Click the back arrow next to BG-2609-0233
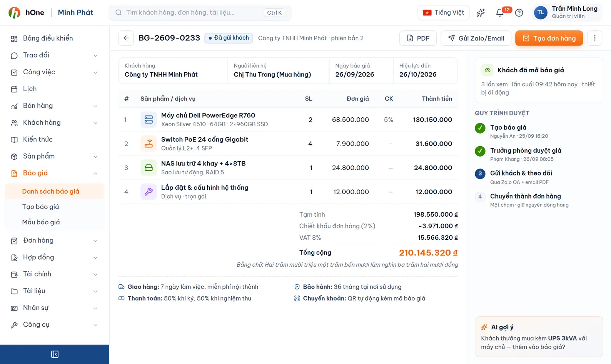This screenshot has height=364, width=611. (x=126, y=38)
